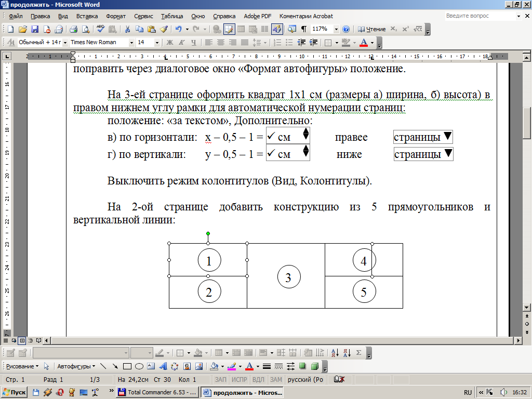This screenshot has height=399, width=532.
Task: Toggle the Drawing toolbar button
Action: coord(277,29)
